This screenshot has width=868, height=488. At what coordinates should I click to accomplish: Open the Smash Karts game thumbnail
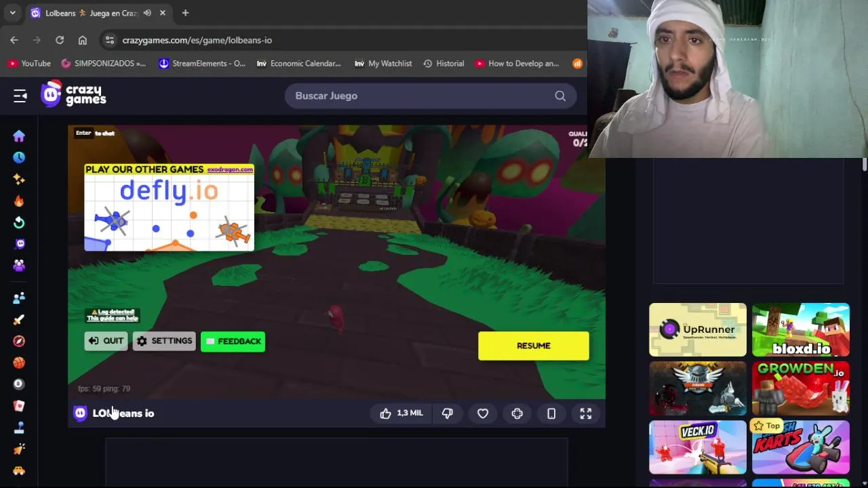click(801, 447)
